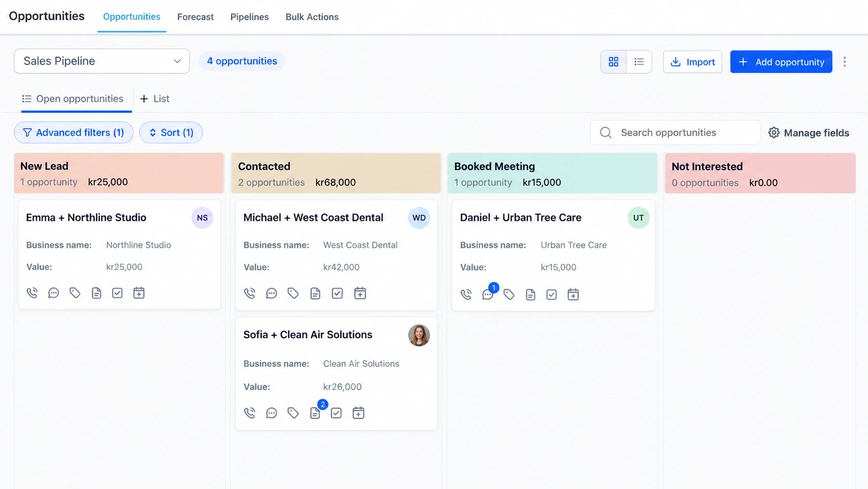Open the Michael + West Coast Dental title
The width and height of the screenshot is (868, 489).
[x=314, y=218]
